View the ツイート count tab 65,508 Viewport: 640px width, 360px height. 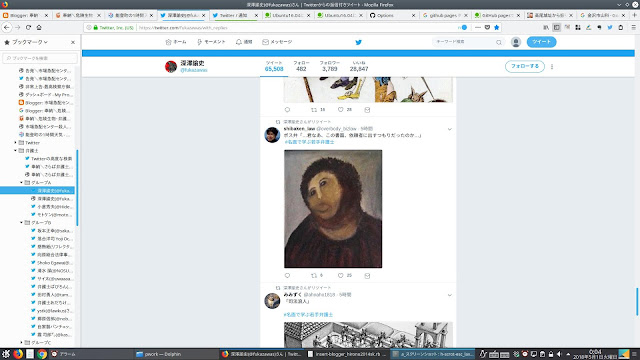(274, 66)
